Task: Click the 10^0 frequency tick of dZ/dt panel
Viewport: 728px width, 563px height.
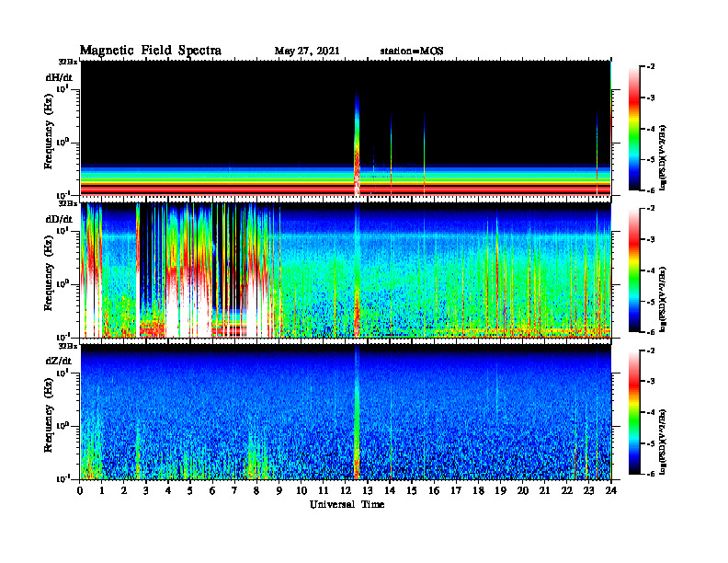Action: [x=63, y=426]
